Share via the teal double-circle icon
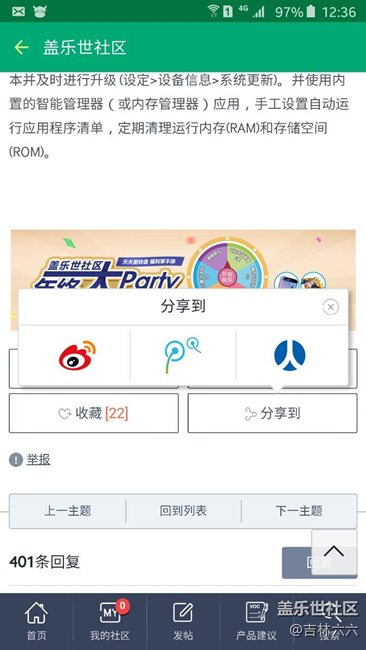Image resolution: width=366 pixels, height=650 pixels. click(183, 355)
